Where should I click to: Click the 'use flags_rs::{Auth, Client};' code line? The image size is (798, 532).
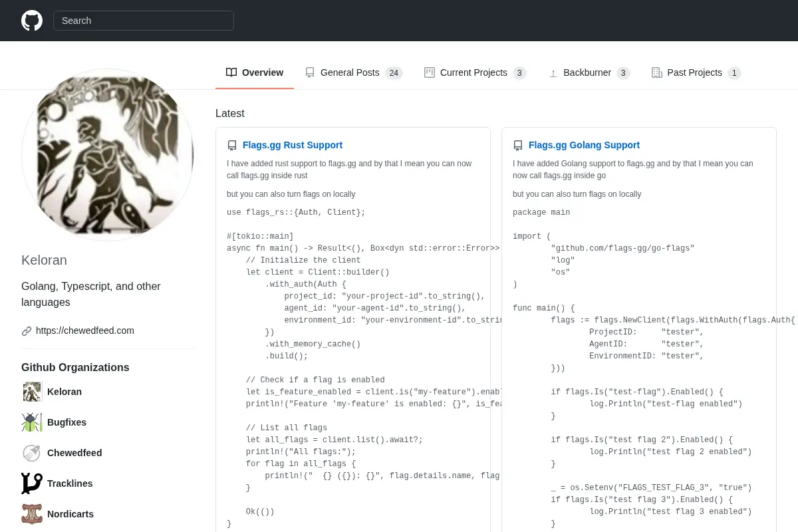click(x=296, y=212)
